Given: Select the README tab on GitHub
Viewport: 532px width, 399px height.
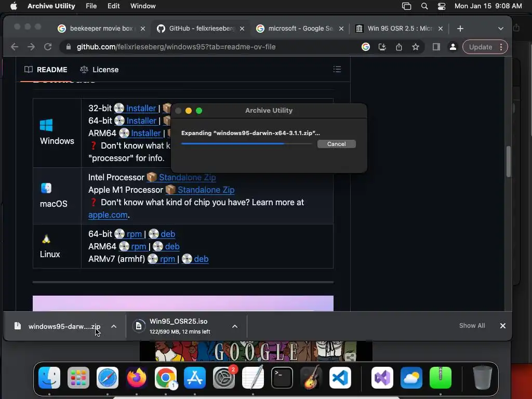Looking at the screenshot, I should point(46,70).
